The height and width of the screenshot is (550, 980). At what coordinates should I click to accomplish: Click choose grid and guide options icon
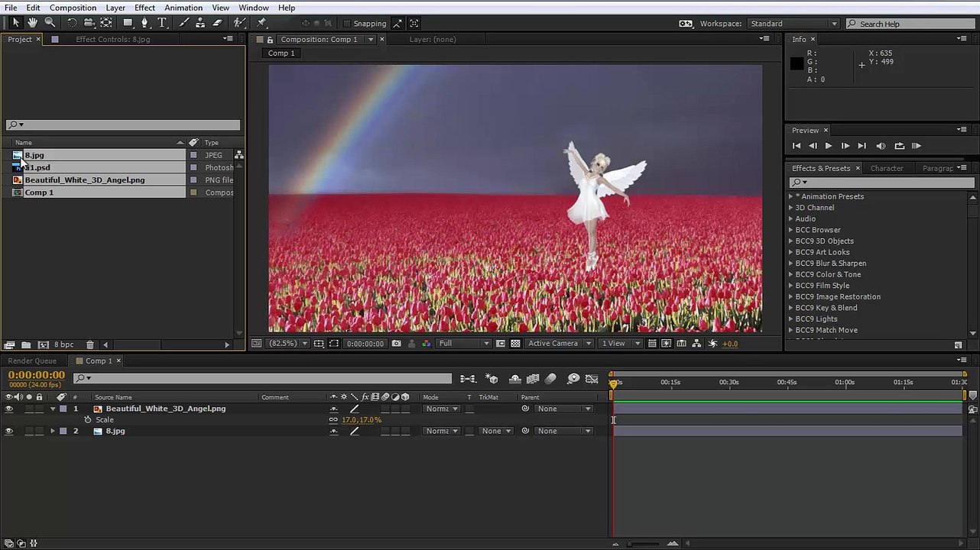[x=319, y=344]
